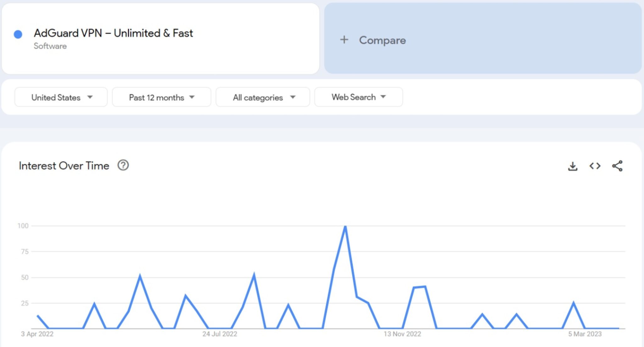This screenshot has width=644, height=347.
Task: Expand the All categories dropdown
Action: point(263,97)
